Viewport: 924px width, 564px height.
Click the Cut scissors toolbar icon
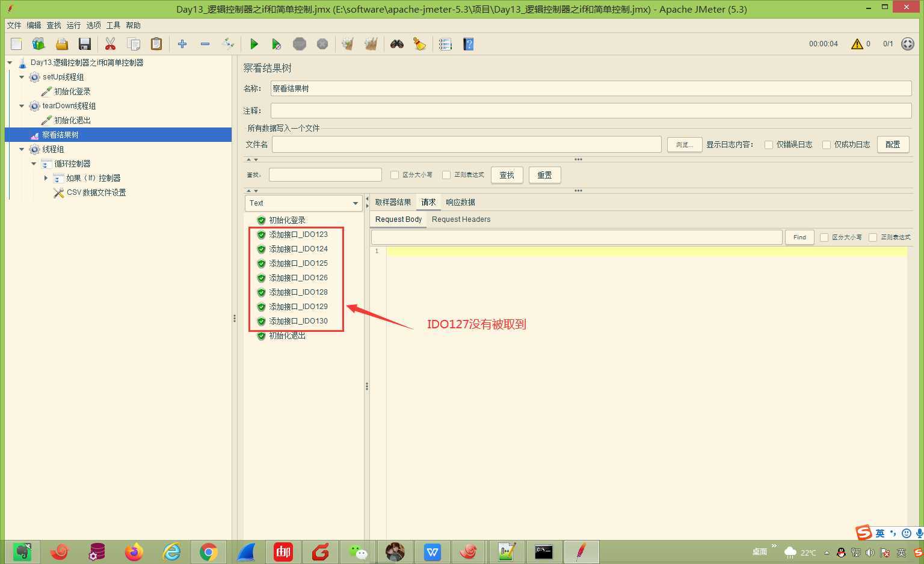coord(110,44)
